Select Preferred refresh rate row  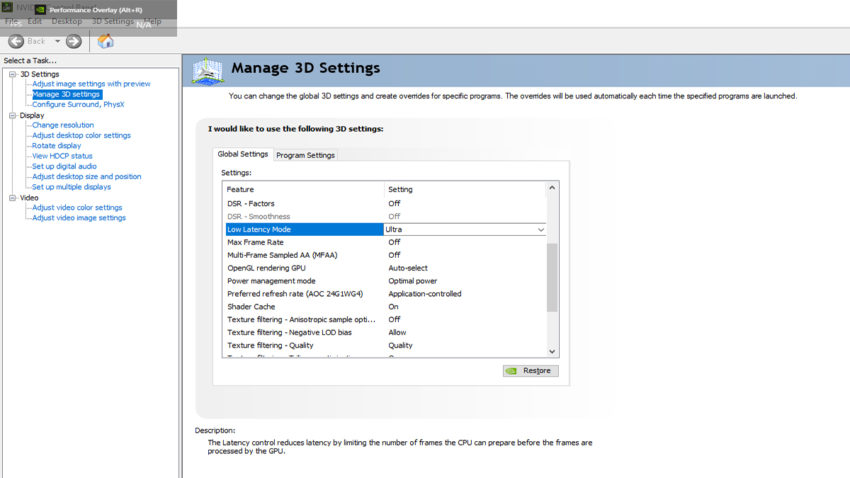pyautogui.click(x=385, y=294)
